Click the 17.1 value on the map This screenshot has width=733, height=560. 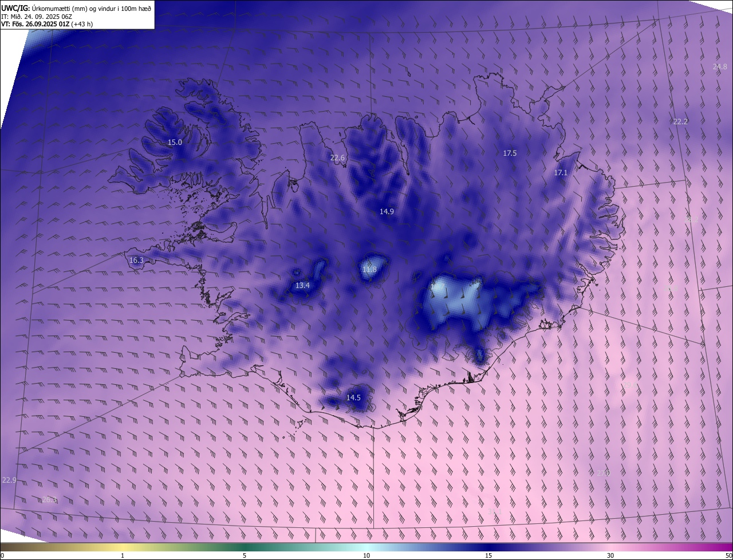(x=561, y=172)
